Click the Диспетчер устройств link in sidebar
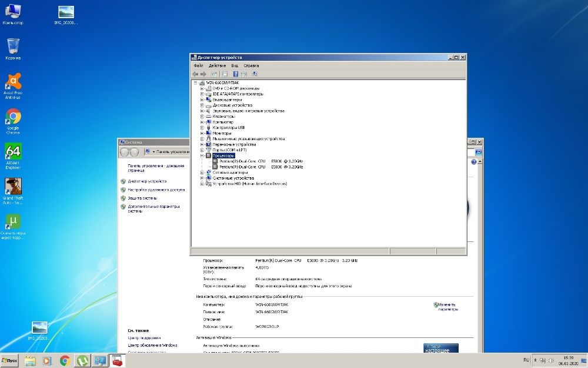 coord(147,181)
